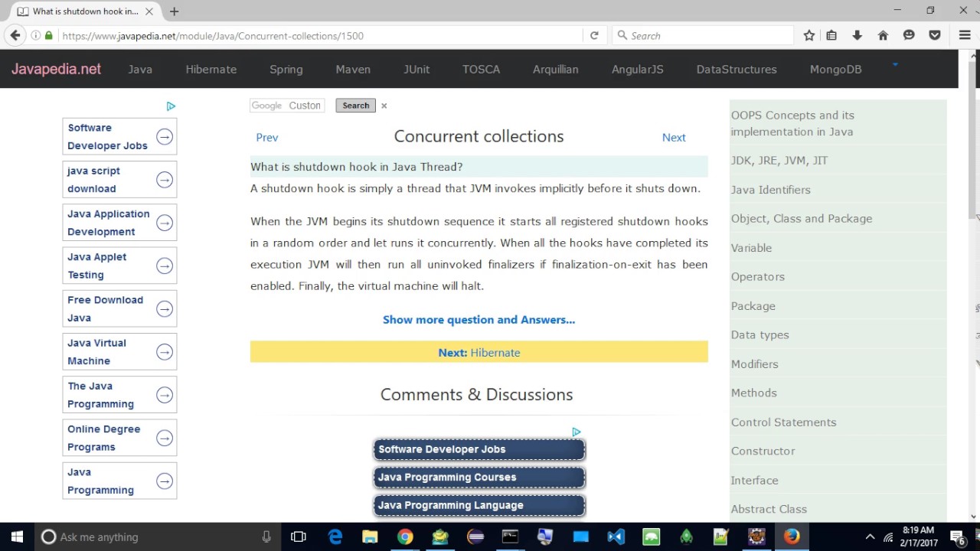
Task: Click the AdChoices icon above left ad list
Action: coord(171,106)
